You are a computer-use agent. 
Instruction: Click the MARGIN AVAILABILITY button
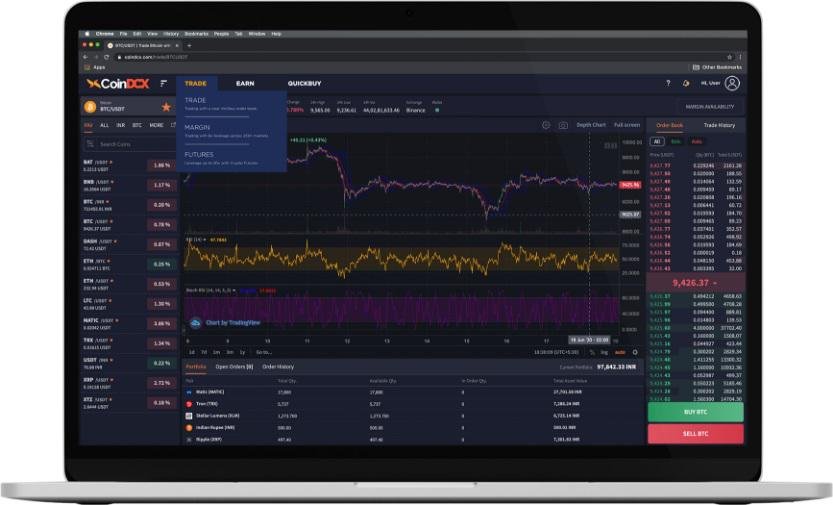tap(710, 107)
